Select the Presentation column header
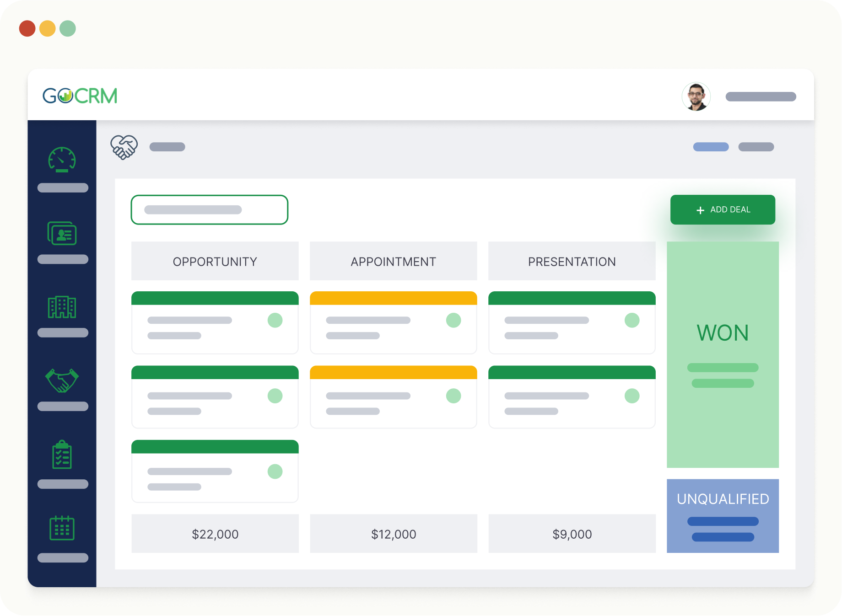Image resolution: width=842 pixels, height=616 pixels. coord(572,261)
